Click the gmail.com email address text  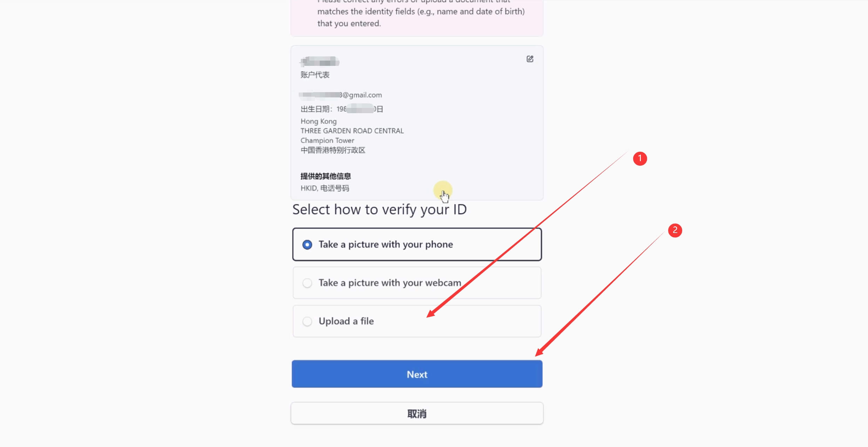point(340,95)
